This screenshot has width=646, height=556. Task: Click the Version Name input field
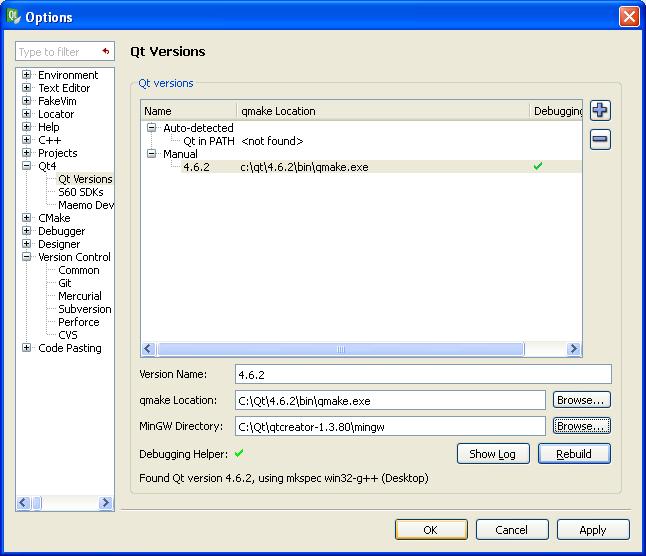(422, 374)
